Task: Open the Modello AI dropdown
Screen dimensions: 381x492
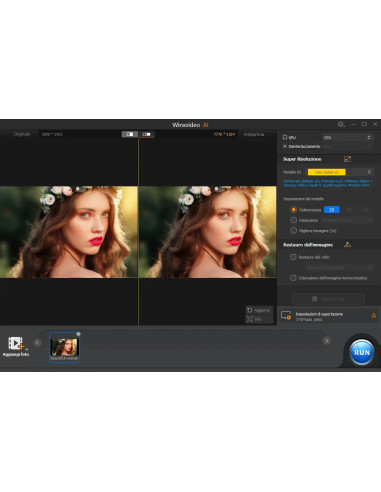Action: [339, 172]
